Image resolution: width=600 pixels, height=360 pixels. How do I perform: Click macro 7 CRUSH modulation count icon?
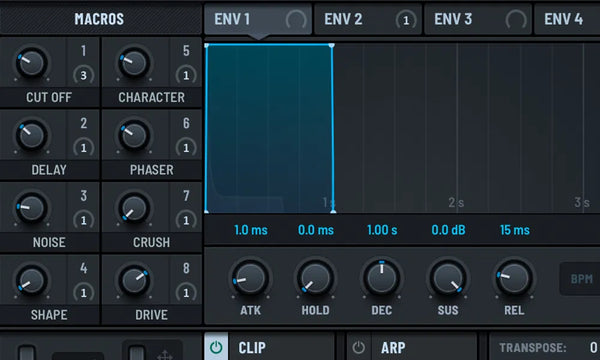186,220
